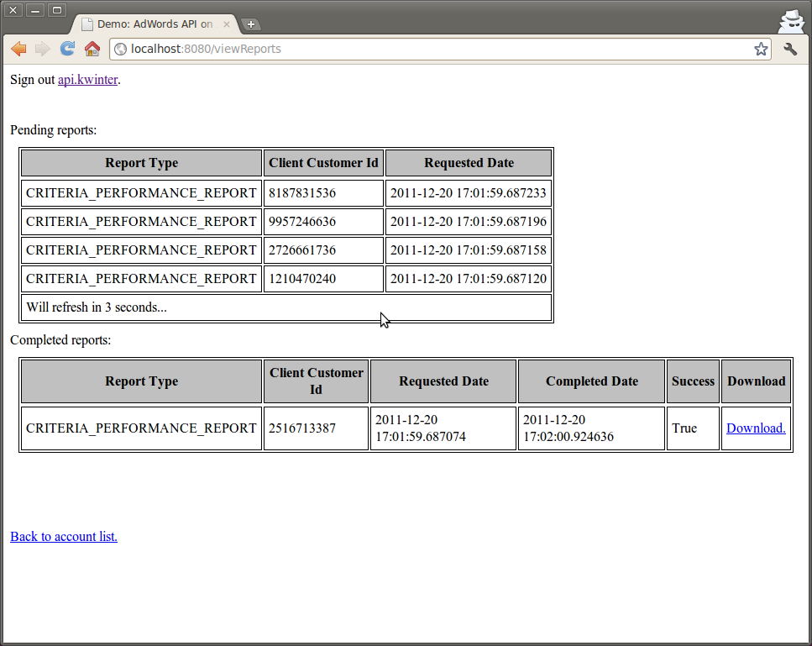This screenshot has width=812, height=646.
Task: Close the Demo: AdWords API tab
Action: [226, 24]
